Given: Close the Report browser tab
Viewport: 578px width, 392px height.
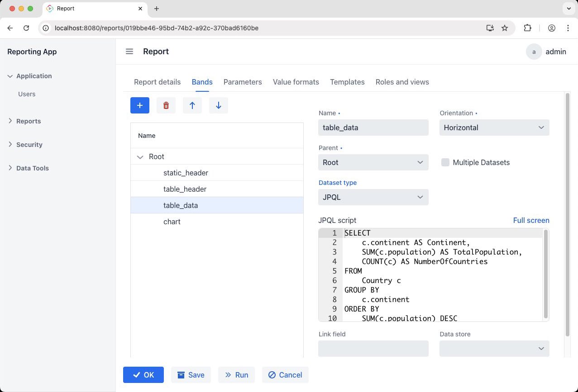Looking at the screenshot, I should 141,9.
